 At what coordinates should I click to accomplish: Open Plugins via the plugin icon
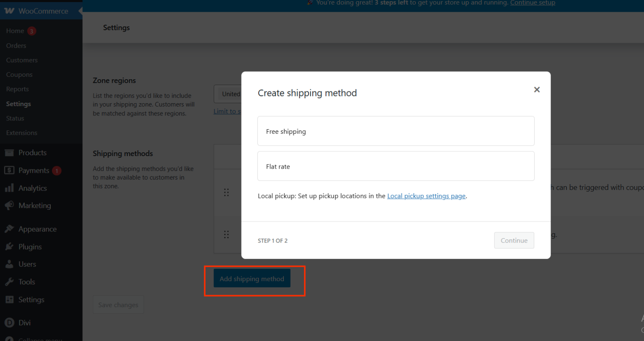(10, 247)
